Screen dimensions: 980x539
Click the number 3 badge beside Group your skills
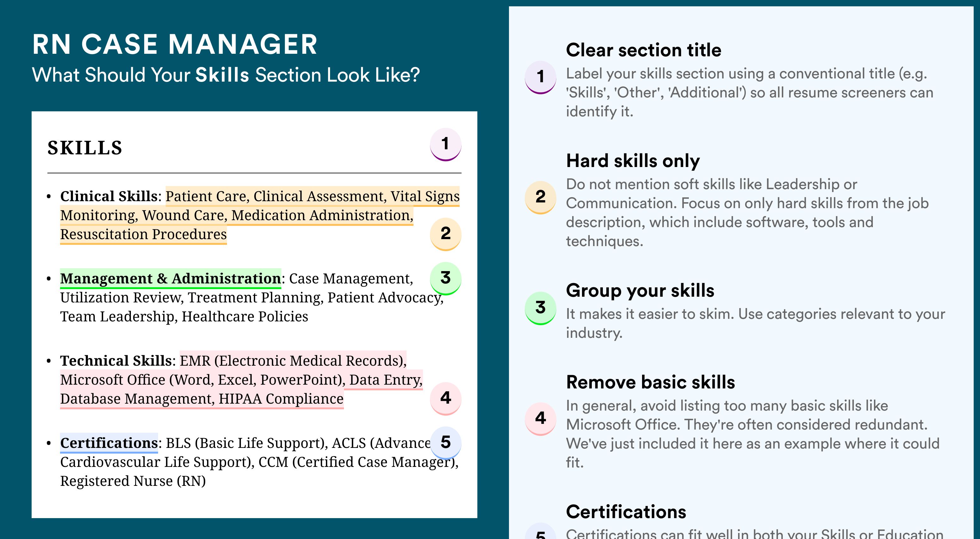coord(541,308)
